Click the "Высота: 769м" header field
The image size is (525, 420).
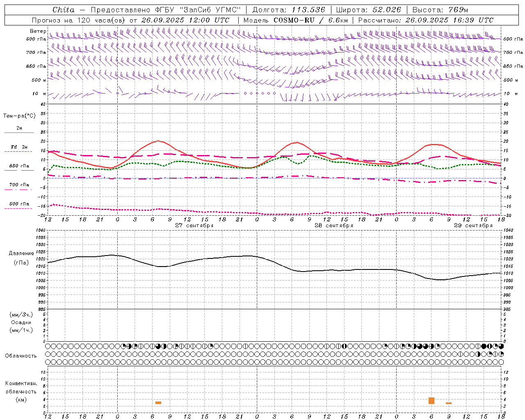(x=440, y=10)
